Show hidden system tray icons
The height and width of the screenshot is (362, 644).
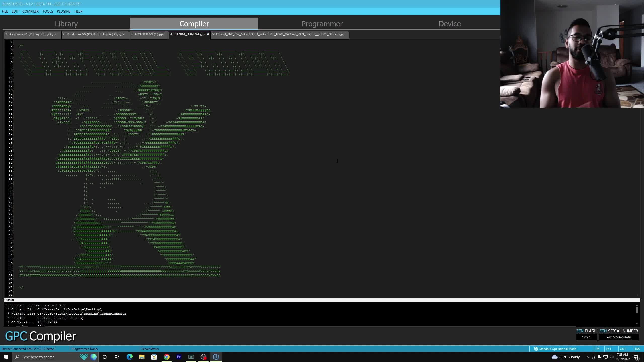click(587, 357)
